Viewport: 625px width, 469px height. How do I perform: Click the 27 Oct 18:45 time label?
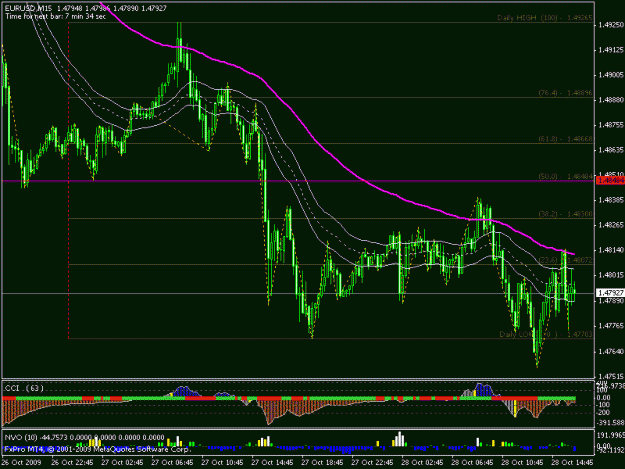(322, 463)
